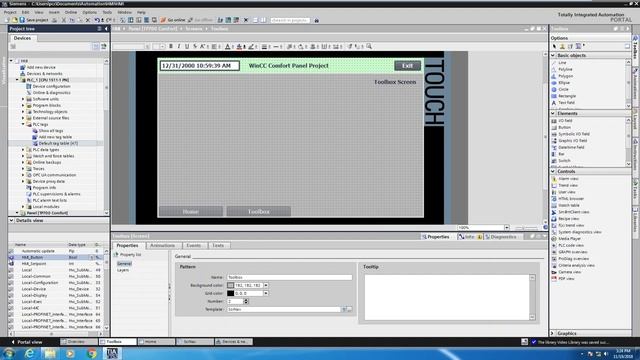Toggle underline text formatting
Viewport: 640px width, 360px height.
coord(187,47)
